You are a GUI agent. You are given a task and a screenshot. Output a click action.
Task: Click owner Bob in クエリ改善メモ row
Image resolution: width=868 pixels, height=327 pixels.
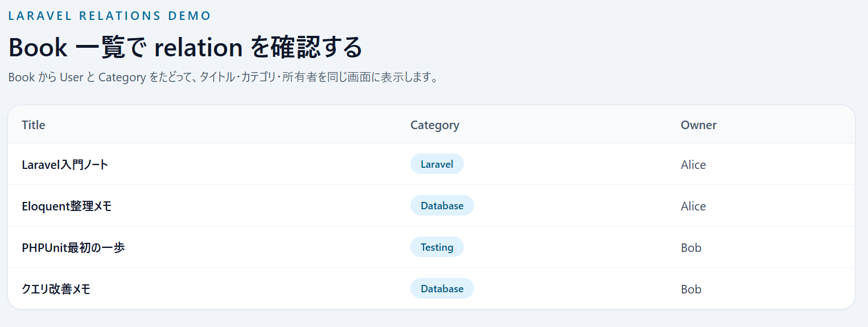coord(691,289)
